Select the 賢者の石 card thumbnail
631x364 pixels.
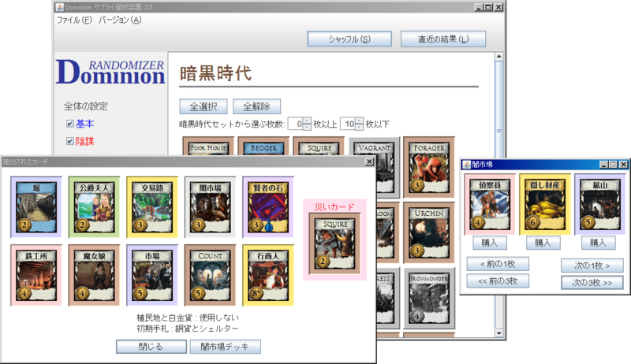click(268, 206)
